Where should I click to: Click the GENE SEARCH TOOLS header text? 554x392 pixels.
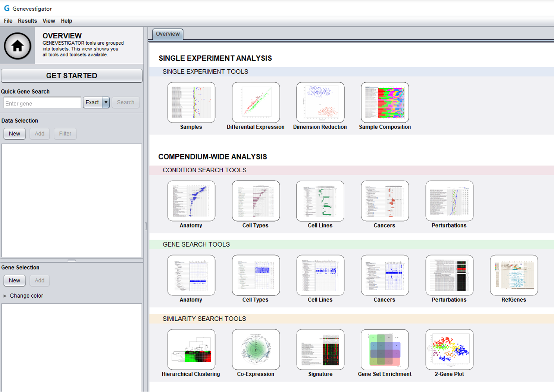(196, 244)
